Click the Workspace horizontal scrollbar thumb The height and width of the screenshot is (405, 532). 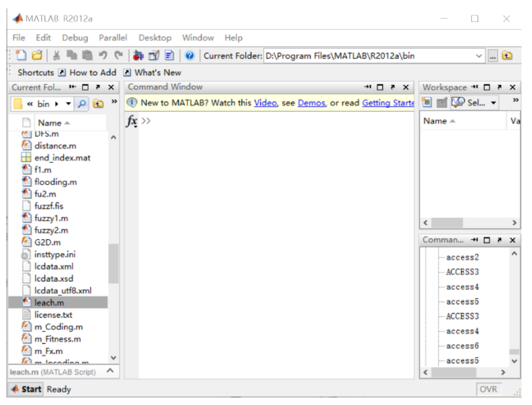click(x=447, y=223)
